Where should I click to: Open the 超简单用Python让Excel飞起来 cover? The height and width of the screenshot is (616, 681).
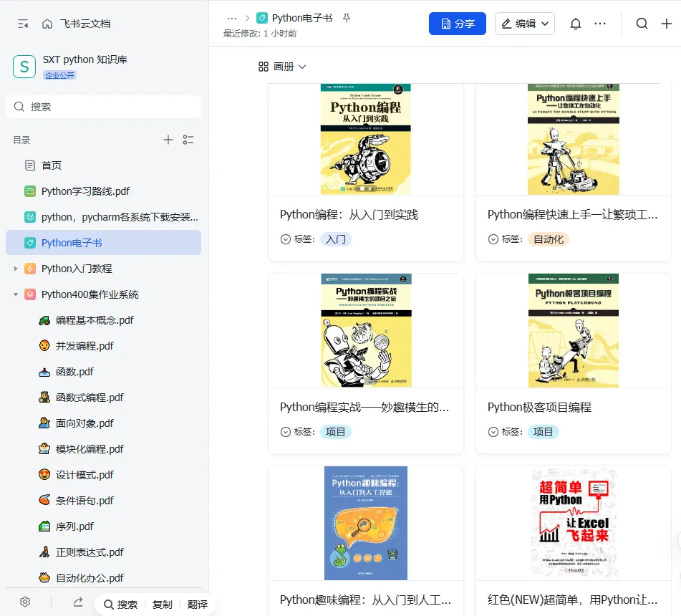[574, 523]
